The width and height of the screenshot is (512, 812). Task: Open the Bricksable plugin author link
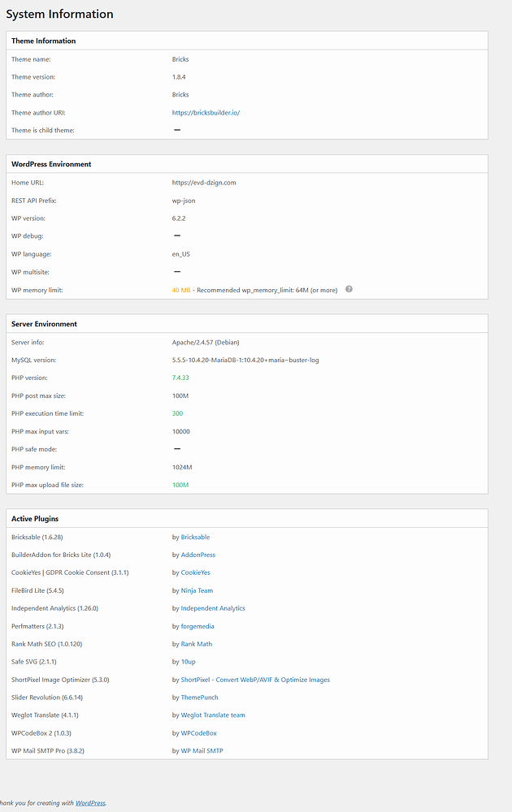(195, 537)
